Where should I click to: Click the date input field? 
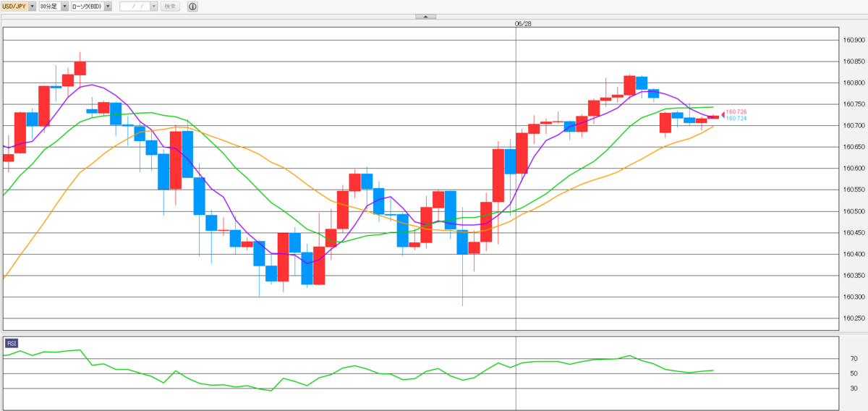[x=135, y=6]
